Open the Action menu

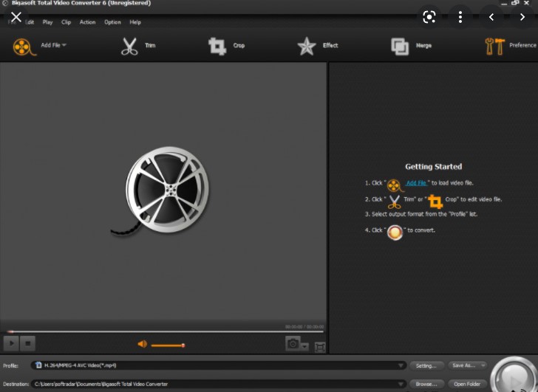[87, 22]
